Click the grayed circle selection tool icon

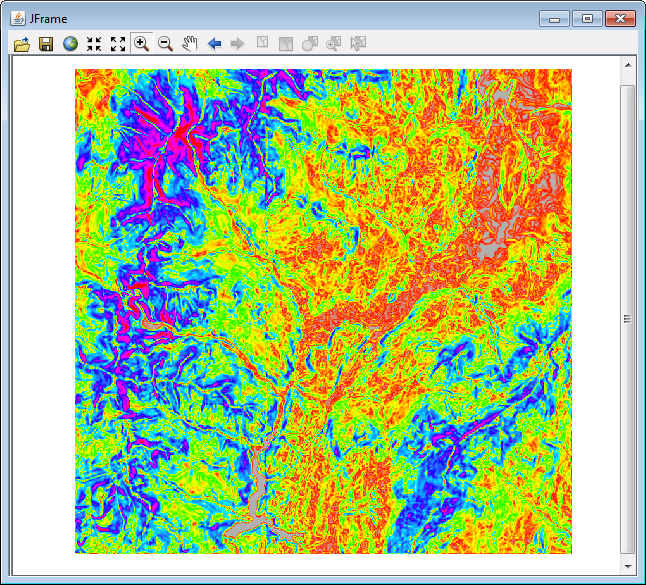pos(310,44)
